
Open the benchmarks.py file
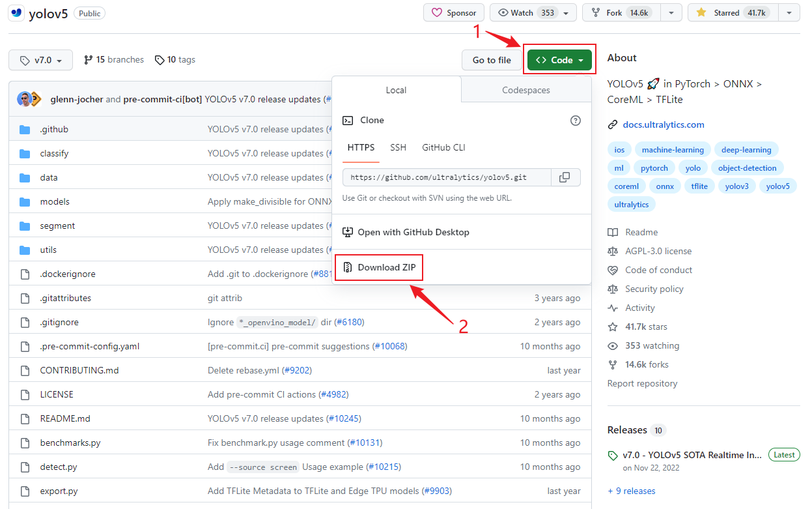[x=70, y=443]
